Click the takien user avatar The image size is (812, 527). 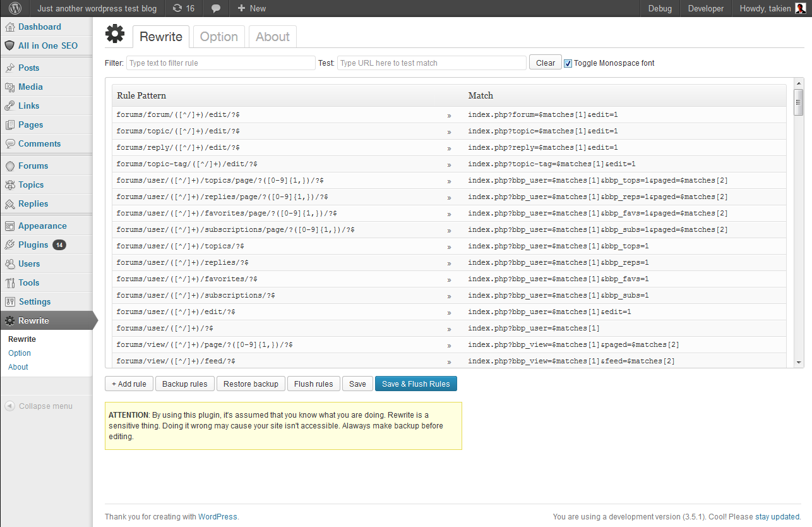click(x=800, y=8)
